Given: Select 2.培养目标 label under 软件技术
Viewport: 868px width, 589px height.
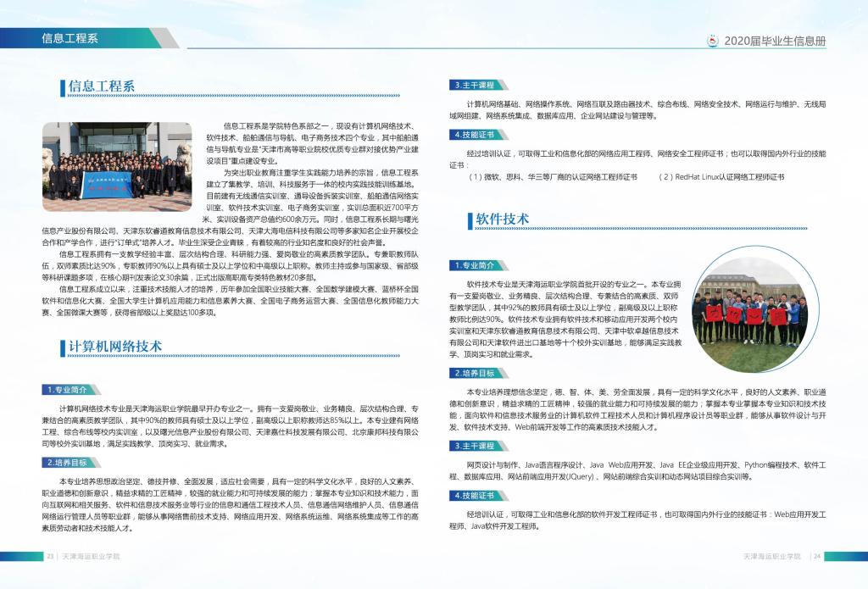Looking at the screenshot, I should pyautogui.click(x=475, y=373).
